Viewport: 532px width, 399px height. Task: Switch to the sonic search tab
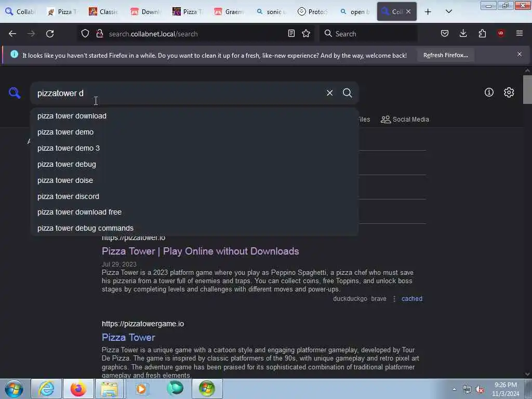click(271, 12)
